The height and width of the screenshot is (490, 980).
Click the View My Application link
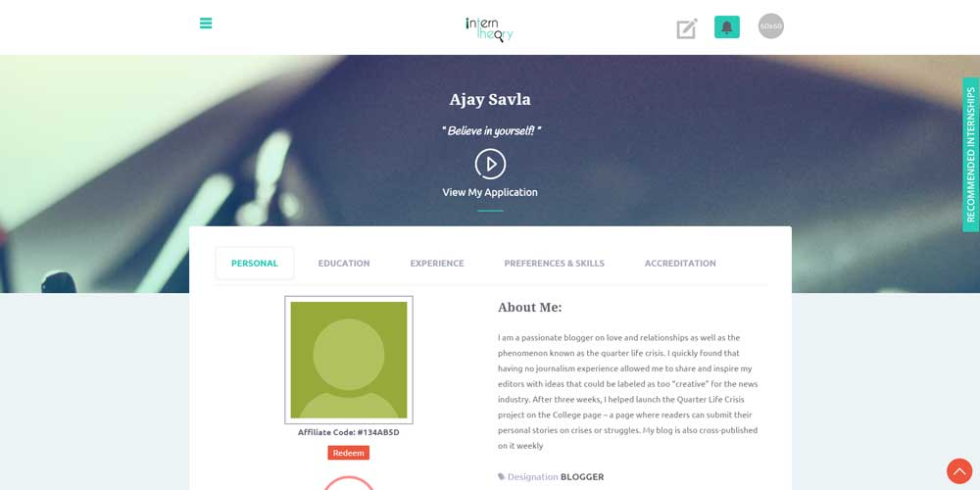click(x=490, y=192)
